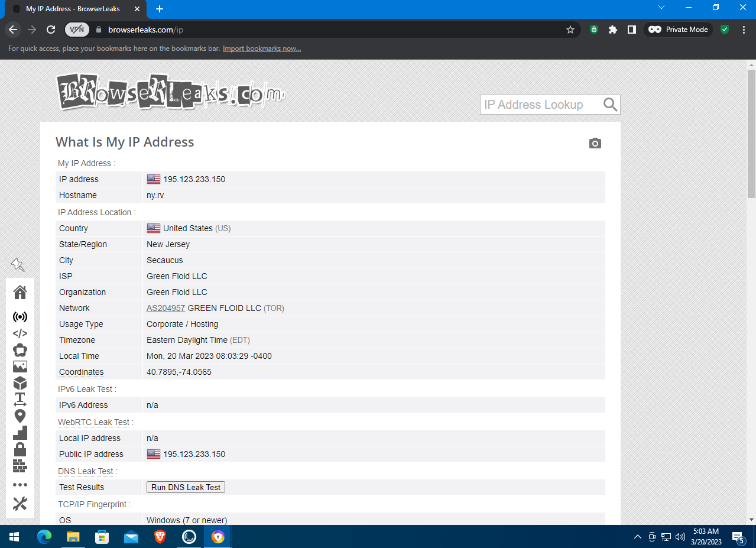The image size is (756, 548).
Task: Open the Windows Start menu
Action: [x=14, y=537]
